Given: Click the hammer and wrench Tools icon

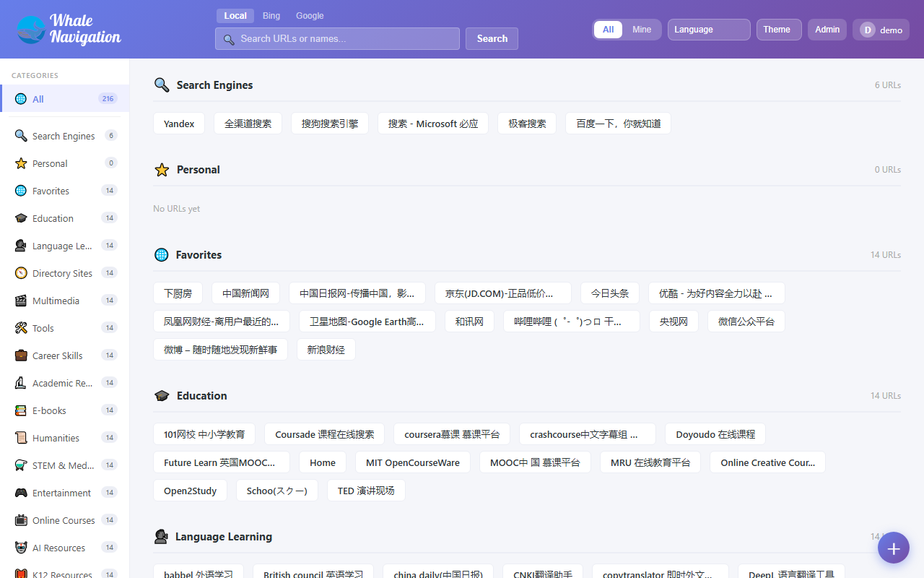Looking at the screenshot, I should tap(21, 328).
